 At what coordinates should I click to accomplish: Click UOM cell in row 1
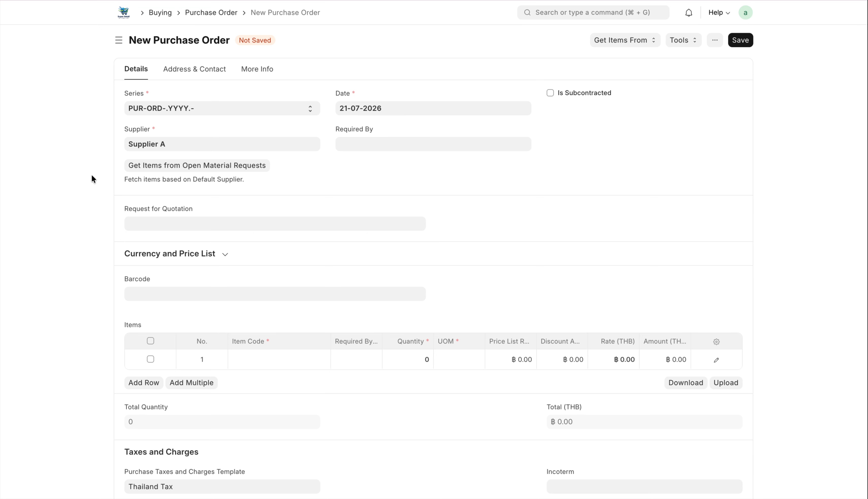pos(459,360)
